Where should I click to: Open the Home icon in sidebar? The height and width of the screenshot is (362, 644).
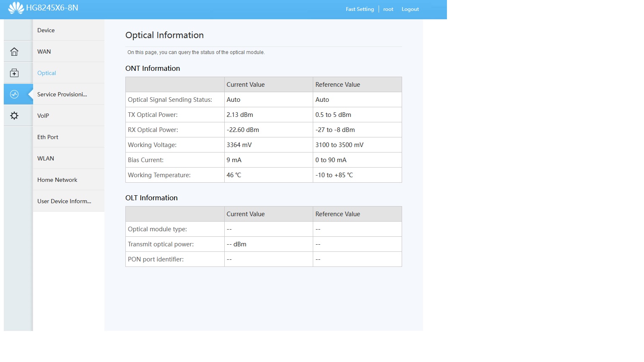tap(14, 52)
